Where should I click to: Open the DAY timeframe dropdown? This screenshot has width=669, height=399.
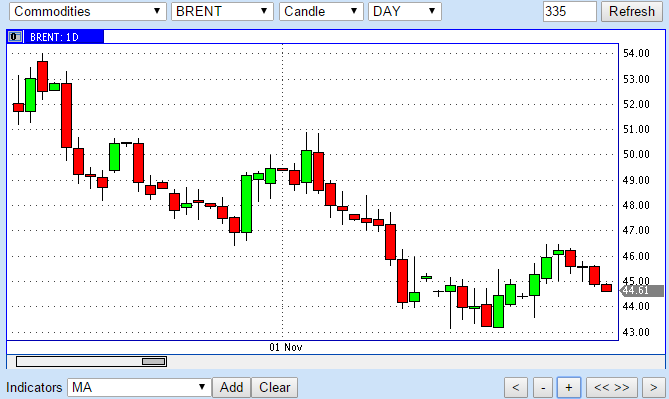[x=404, y=12]
